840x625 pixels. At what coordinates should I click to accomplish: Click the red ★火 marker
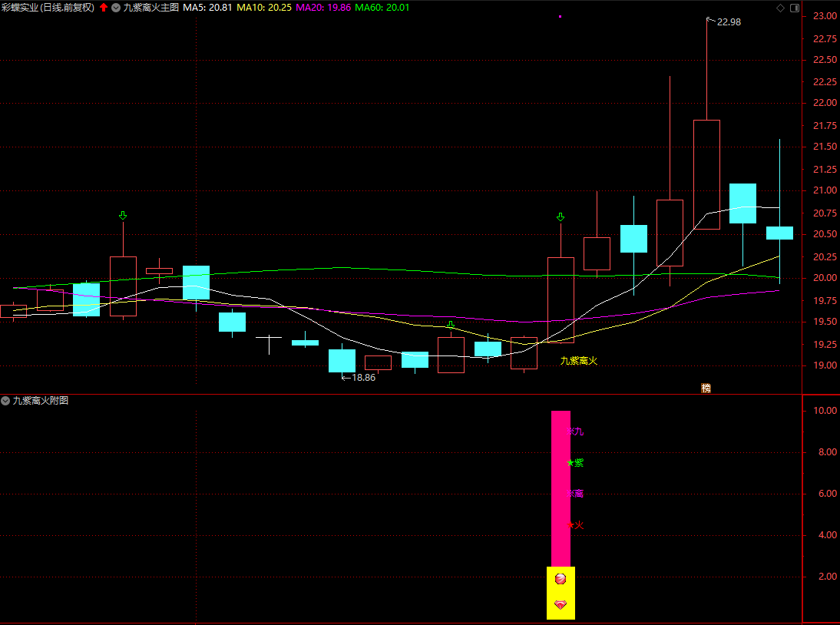[x=575, y=525]
